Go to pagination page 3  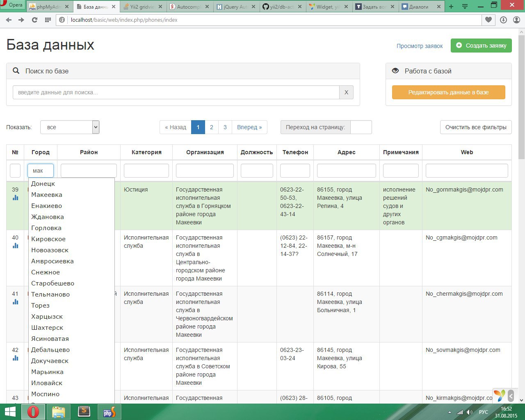coord(225,127)
